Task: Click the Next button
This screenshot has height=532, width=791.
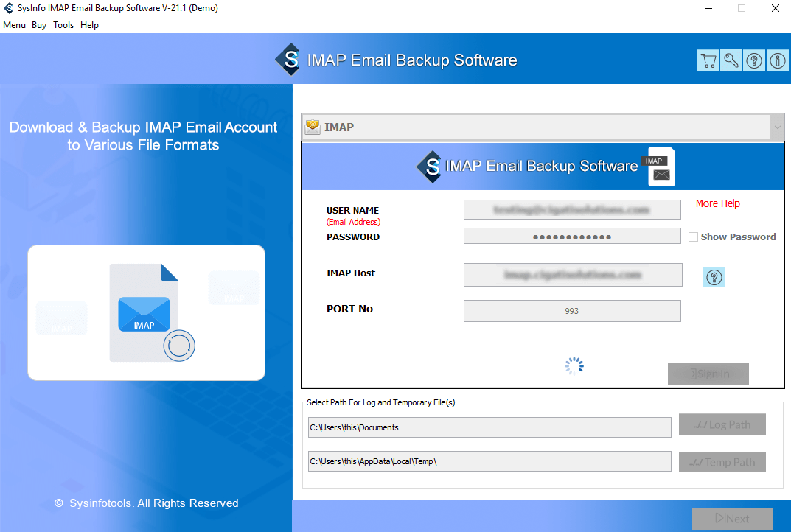Action: coord(732,519)
